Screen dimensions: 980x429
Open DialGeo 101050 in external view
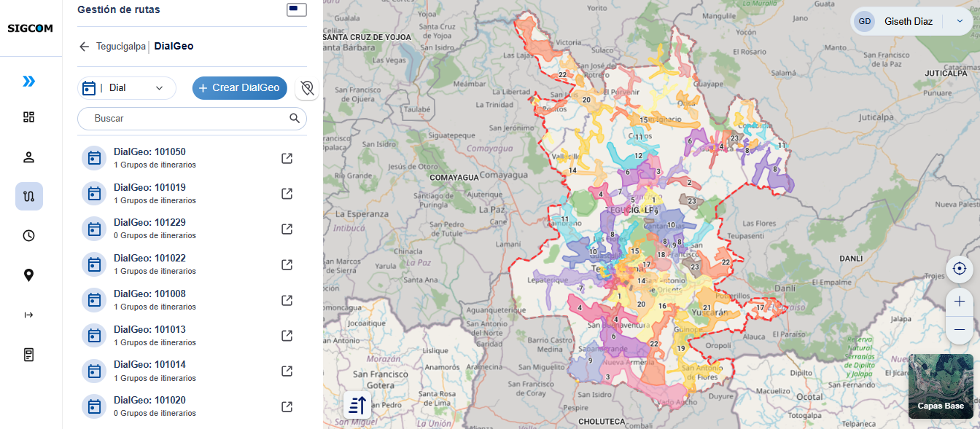point(287,158)
